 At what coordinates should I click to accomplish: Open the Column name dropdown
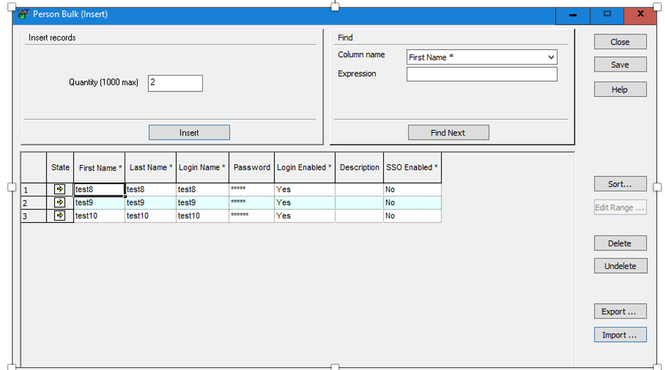(551, 57)
